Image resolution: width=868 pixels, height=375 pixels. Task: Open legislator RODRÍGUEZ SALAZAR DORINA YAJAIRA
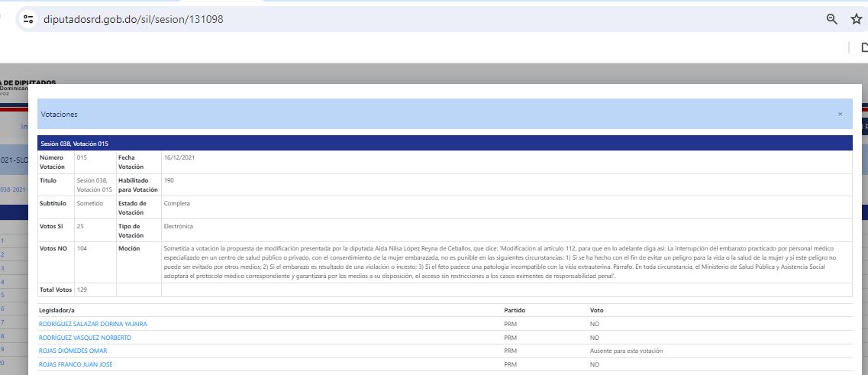[x=93, y=324]
